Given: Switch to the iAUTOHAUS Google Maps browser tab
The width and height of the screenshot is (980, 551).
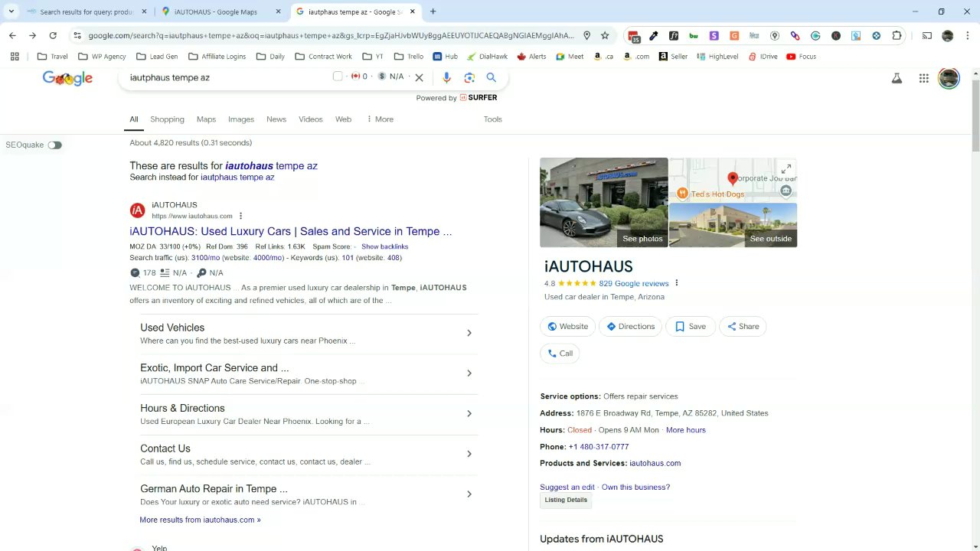Looking at the screenshot, I should click(x=222, y=11).
